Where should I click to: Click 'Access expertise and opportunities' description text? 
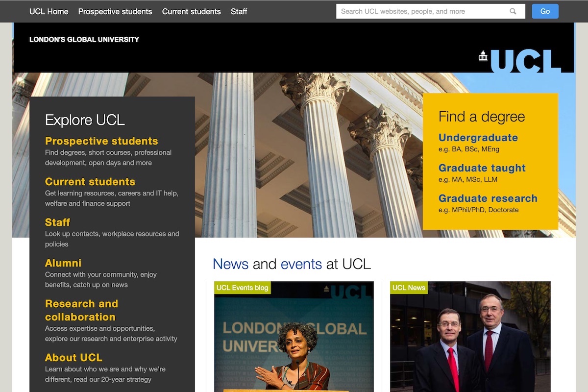(111, 334)
